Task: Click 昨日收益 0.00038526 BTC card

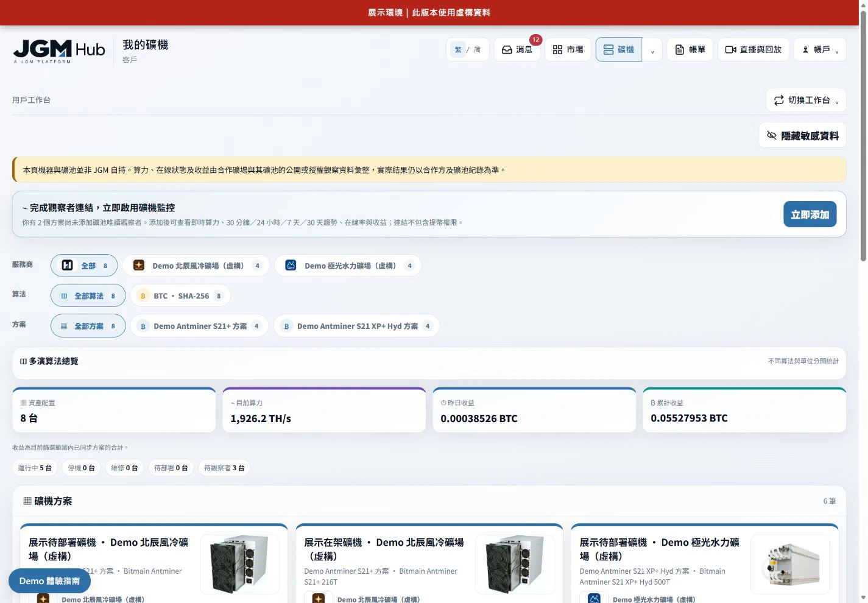Action: 534,411
